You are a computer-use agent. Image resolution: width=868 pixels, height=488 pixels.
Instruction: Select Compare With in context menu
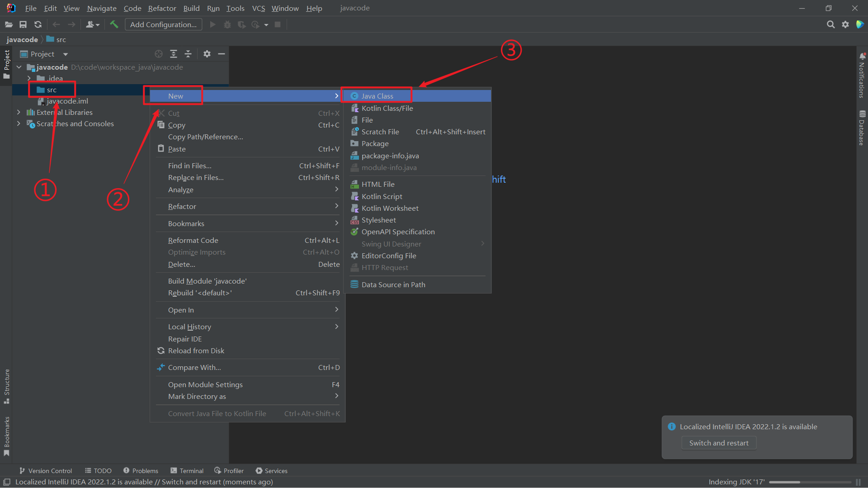coord(247,367)
